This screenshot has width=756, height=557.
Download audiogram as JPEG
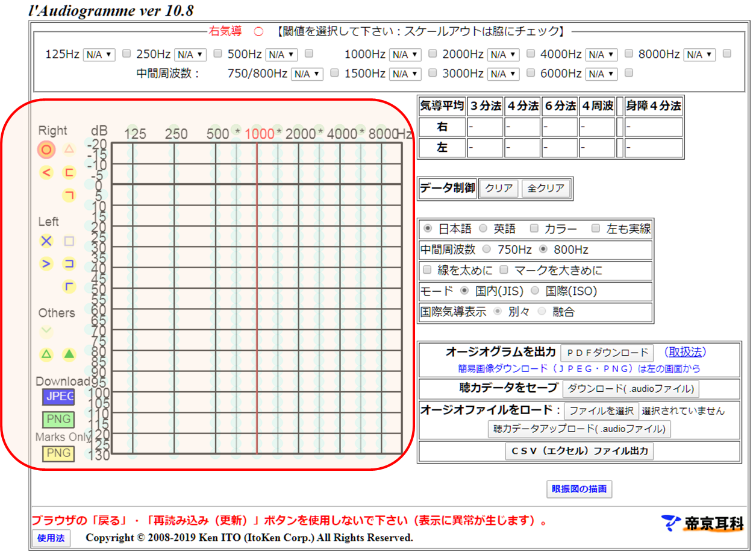[58, 396]
